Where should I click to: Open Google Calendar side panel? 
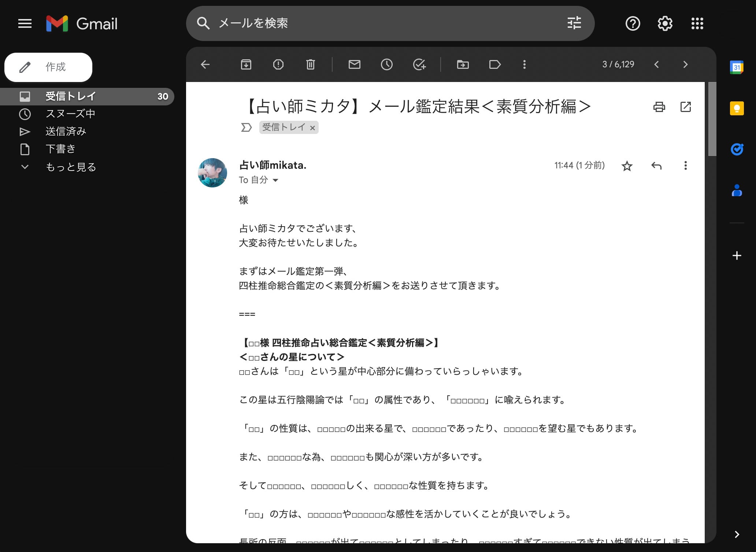[x=737, y=67]
